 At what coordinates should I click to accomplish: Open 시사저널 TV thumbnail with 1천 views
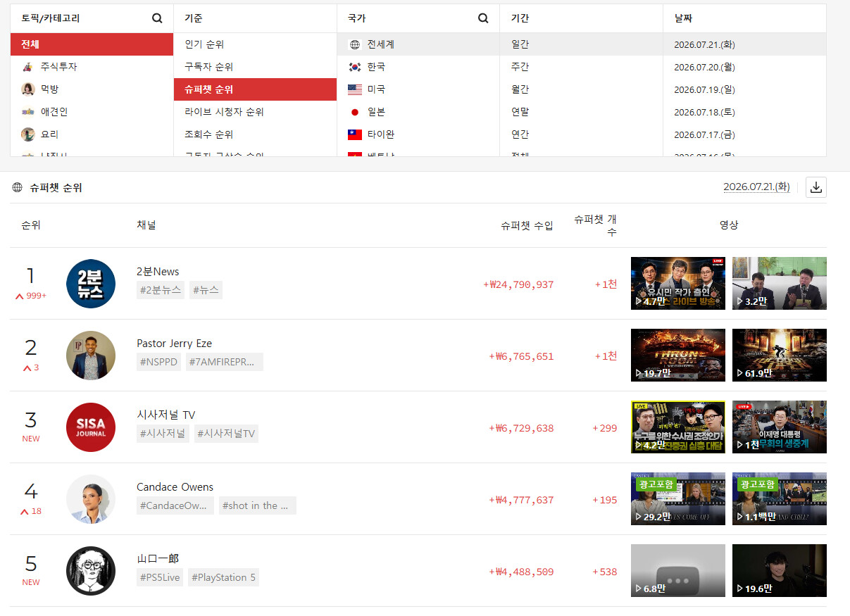pyautogui.click(x=780, y=427)
